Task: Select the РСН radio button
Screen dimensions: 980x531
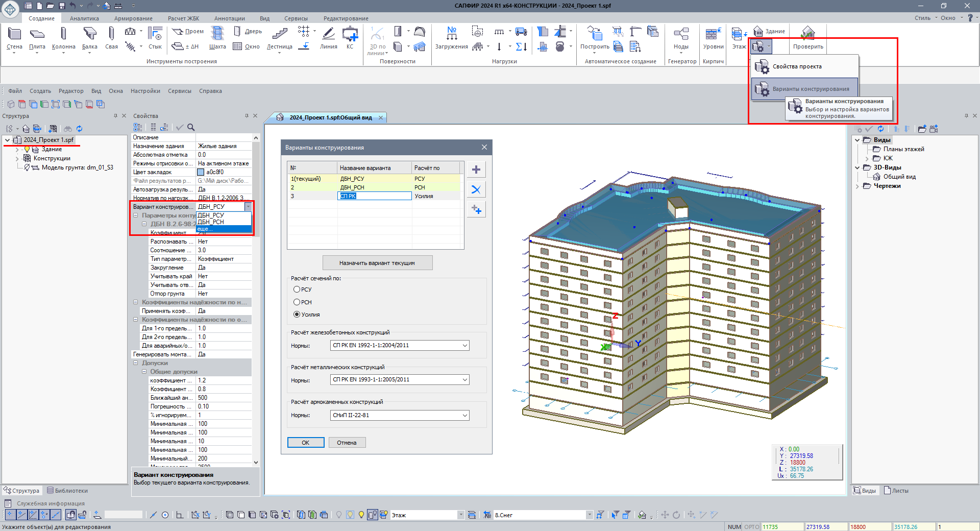Action: pyautogui.click(x=297, y=302)
